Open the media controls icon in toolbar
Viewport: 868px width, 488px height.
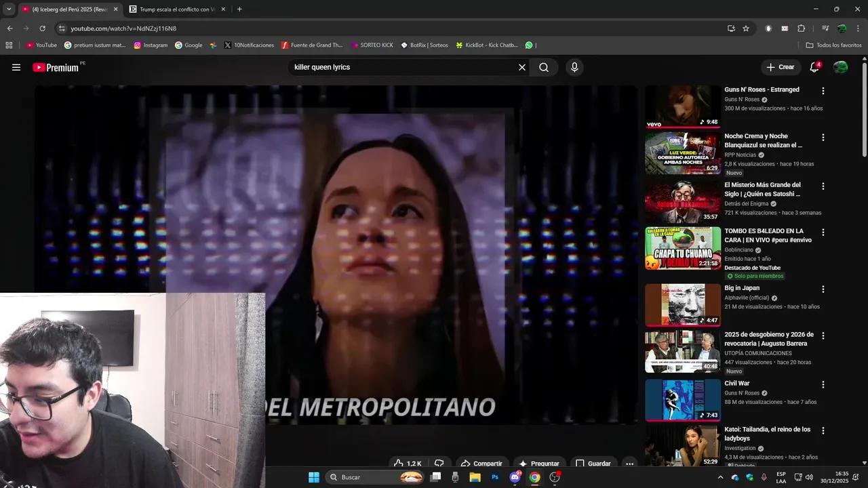coord(825,28)
